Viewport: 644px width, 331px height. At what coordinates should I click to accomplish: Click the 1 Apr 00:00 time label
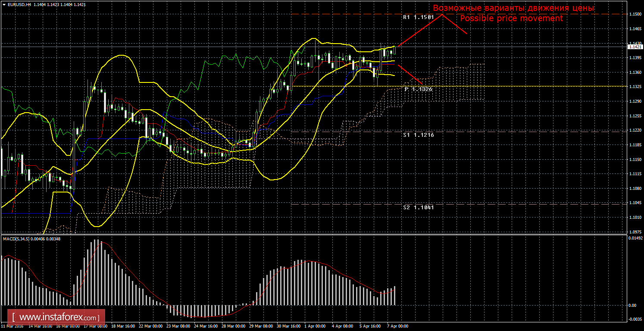[x=315, y=326]
